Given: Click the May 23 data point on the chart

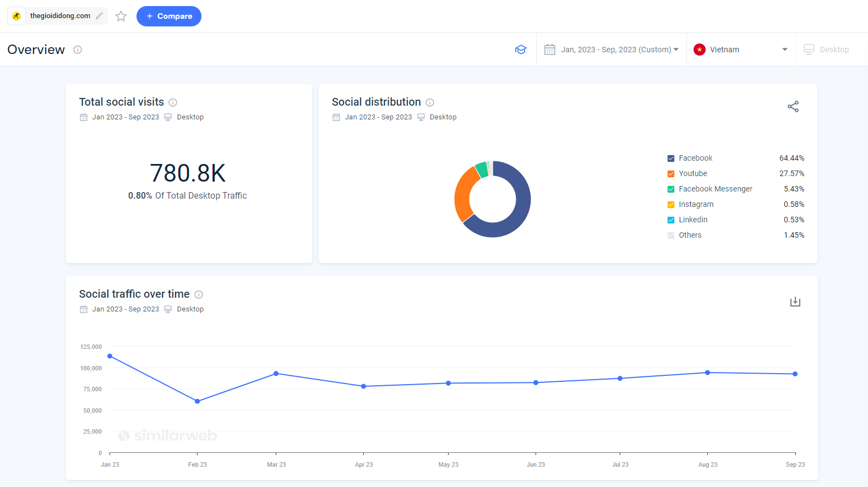Looking at the screenshot, I should pyautogui.click(x=449, y=383).
